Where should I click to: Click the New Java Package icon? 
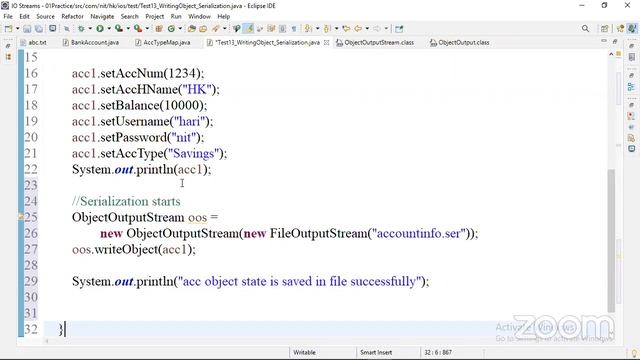click(159, 29)
